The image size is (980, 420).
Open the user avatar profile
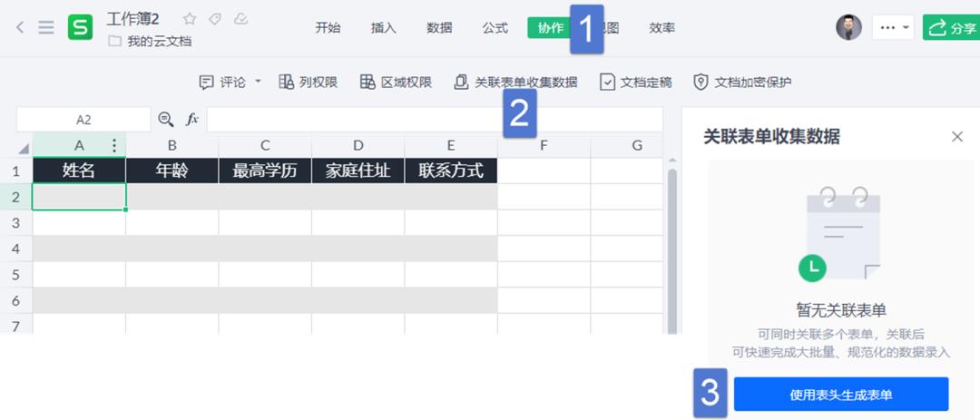click(848, 27)
